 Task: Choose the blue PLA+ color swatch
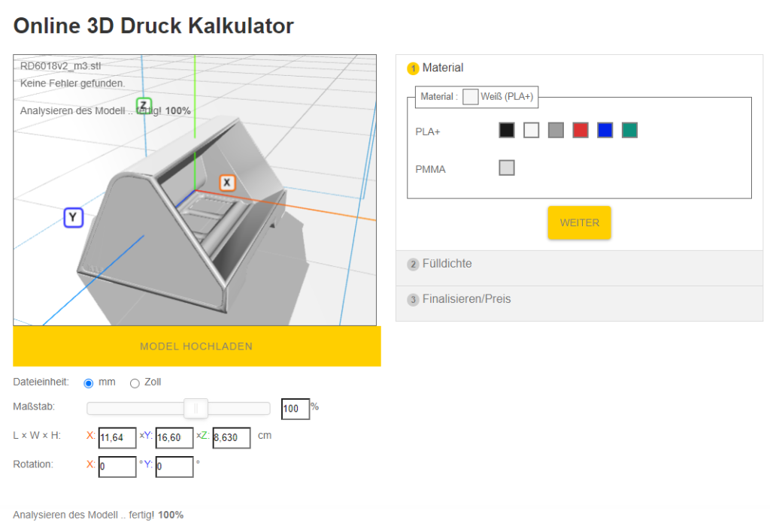pyautogui.click(x=605, y=130)
